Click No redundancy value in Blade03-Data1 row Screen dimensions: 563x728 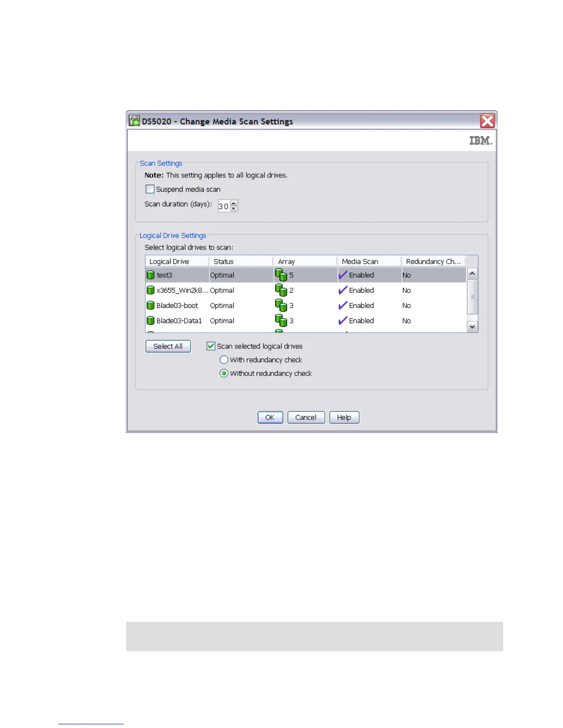[x=407, y=320]
